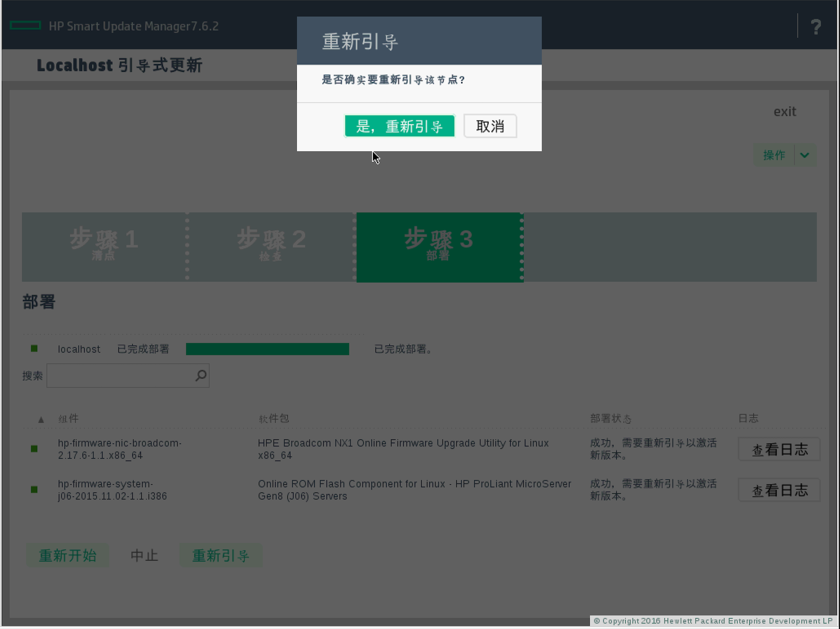This screenshot has width=840, height=629.
Task: Click localhost green status icon
Action: pos(34,349)
